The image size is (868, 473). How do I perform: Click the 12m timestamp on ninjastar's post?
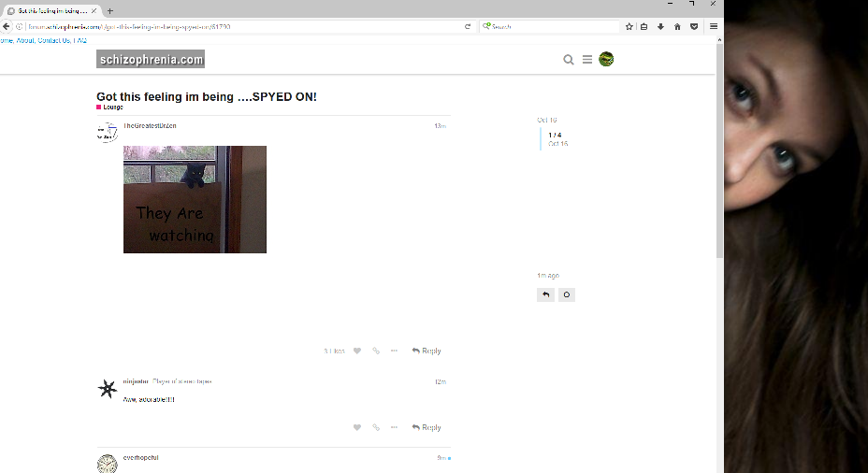[441, 381]
